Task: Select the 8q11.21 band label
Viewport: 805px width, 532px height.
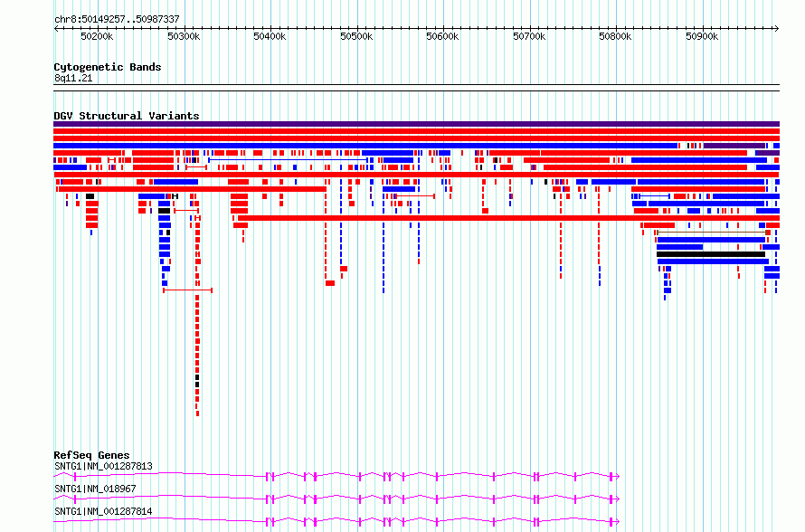Action: 73,78
